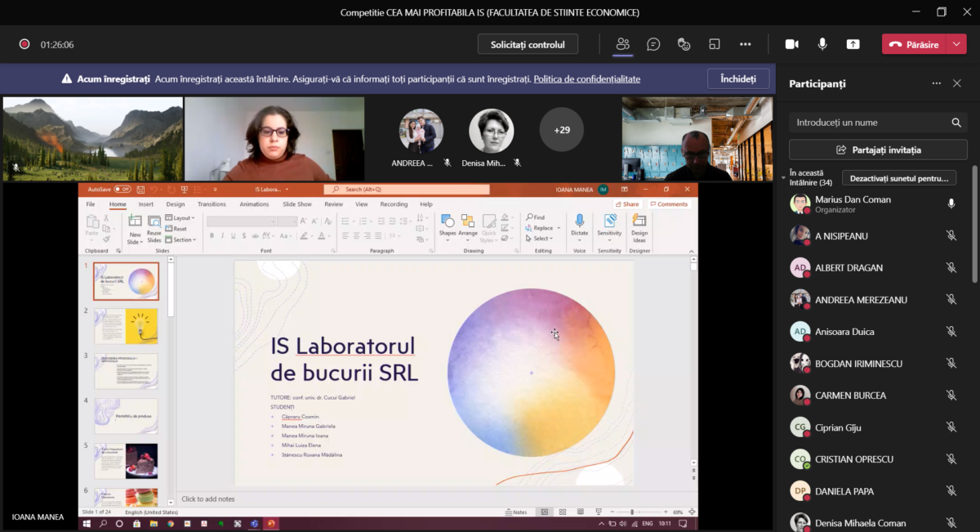Open the More actions ellipsis in the meeting toolbar
This screenshot has height=532, width=980.
[x=745, y=44]
